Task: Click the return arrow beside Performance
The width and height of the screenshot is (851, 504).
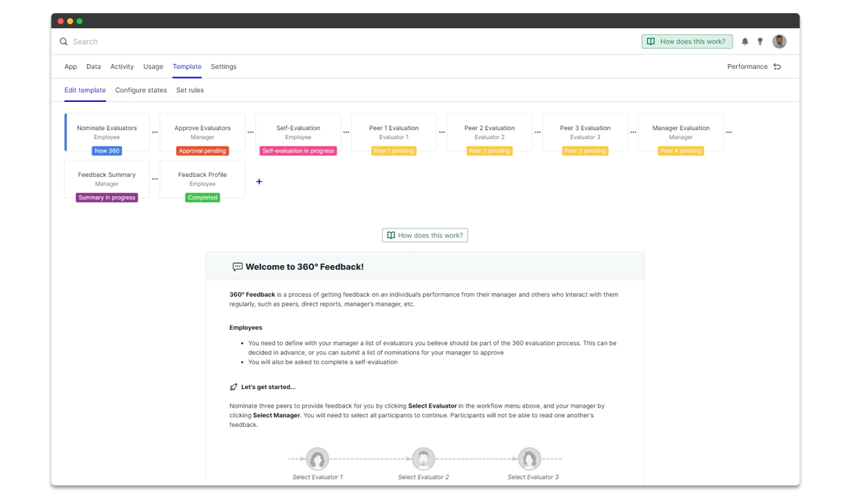Action: 779,66
